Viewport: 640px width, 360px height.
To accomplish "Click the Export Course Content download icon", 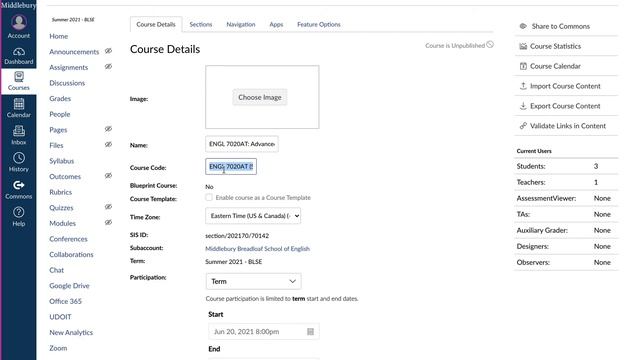I will tap(523, 106).
